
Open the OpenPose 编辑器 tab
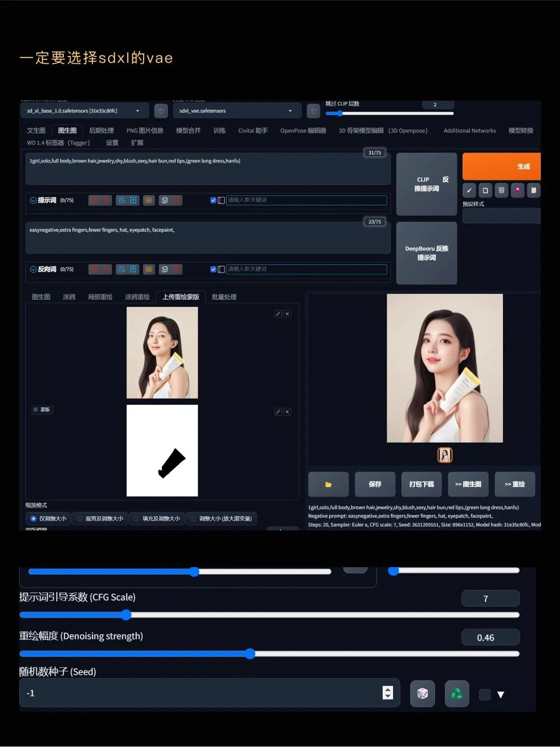(303, 131)
